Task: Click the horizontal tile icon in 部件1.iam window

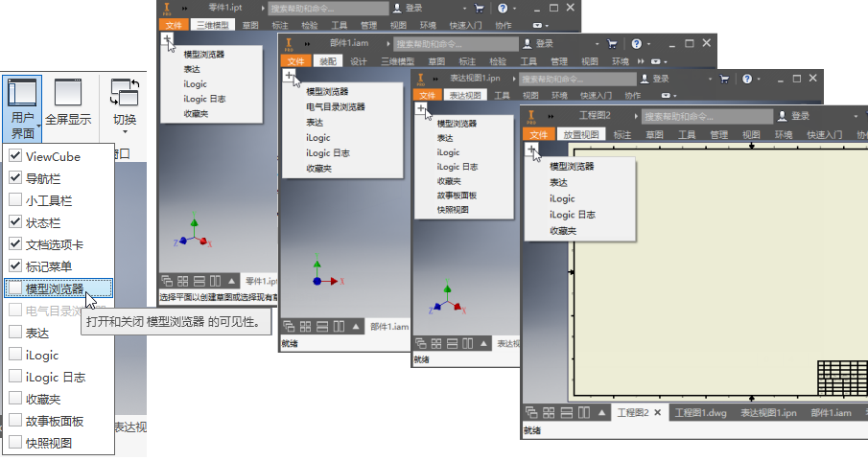Action: coord(322,327)
